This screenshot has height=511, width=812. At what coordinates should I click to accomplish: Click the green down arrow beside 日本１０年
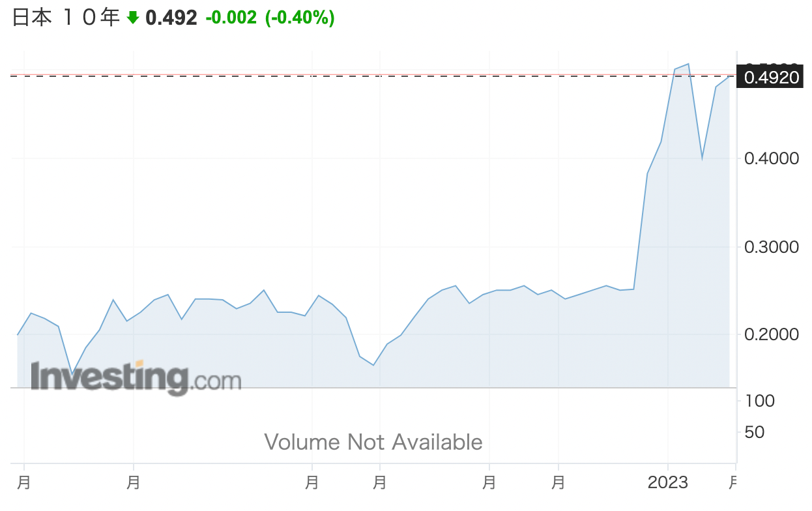(133, 18)
